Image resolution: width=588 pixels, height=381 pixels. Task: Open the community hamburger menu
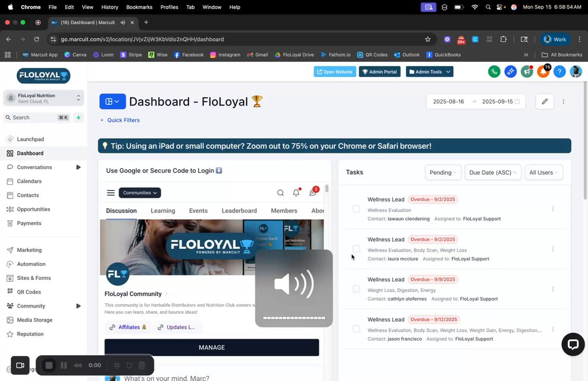111,193
